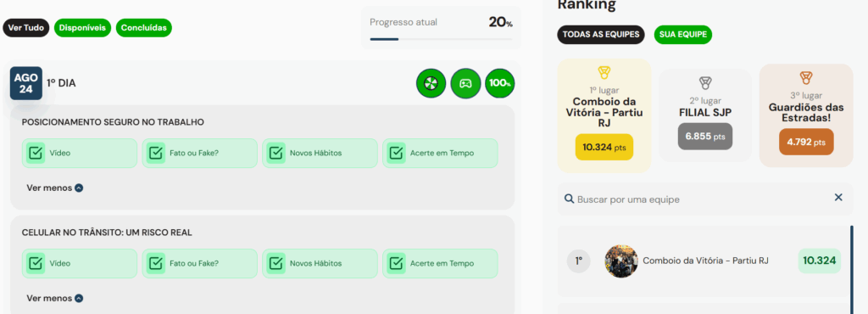Select the Disponíveis filter
The image size is (868, 314).
tap(82, 28)
